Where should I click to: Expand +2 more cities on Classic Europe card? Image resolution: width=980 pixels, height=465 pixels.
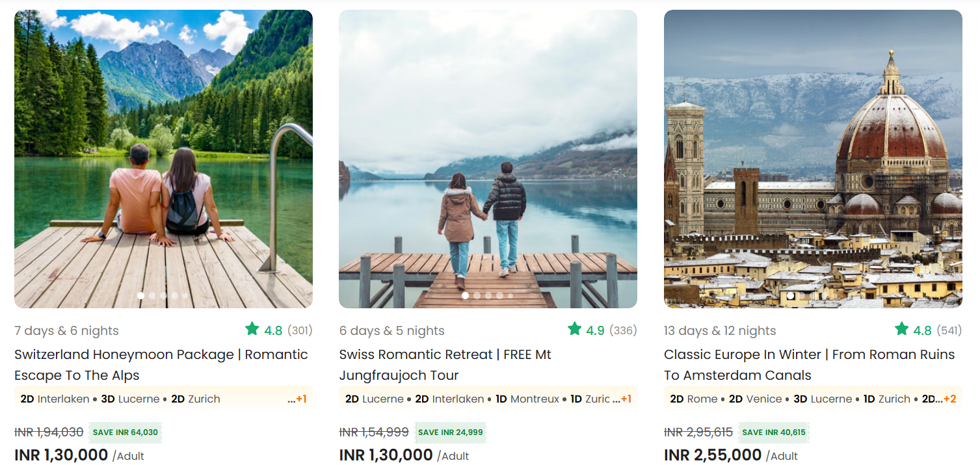tap(949, 399)
